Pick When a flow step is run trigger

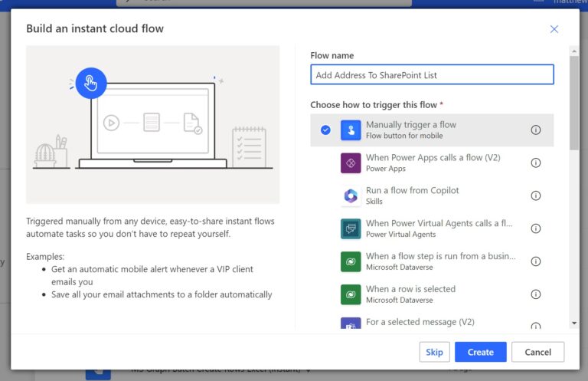point(440,257)
